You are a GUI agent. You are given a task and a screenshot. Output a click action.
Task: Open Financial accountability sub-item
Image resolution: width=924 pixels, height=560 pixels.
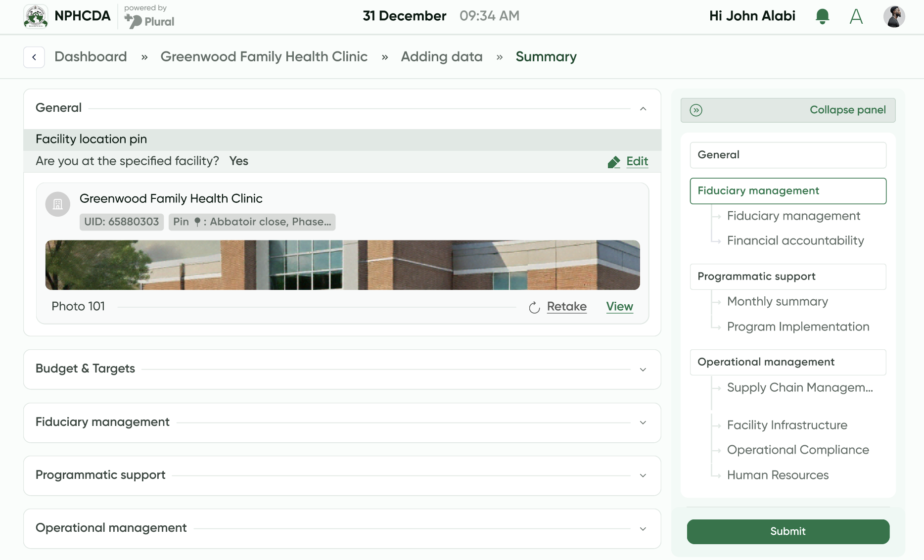click(795, 241)
